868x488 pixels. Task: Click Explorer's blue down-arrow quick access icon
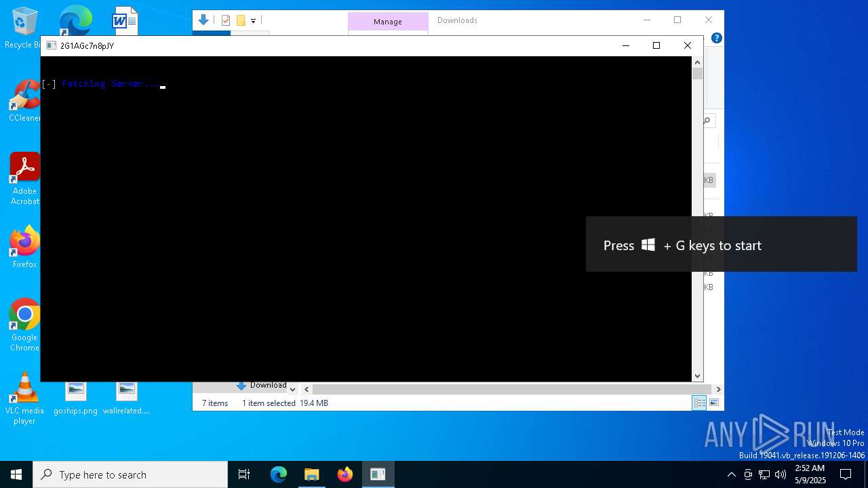[x=203, y=20]
